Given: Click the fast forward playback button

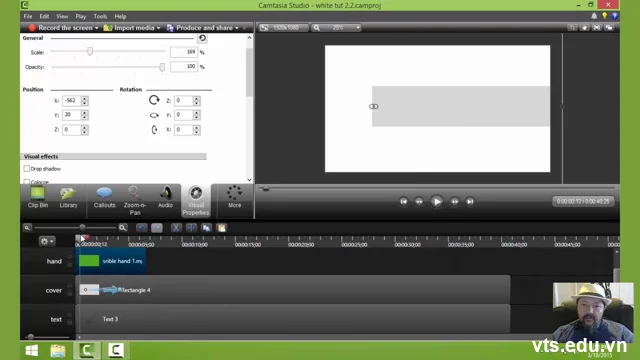Looking at the screenshot, I should pyautogui.click(x=454, y=201).
